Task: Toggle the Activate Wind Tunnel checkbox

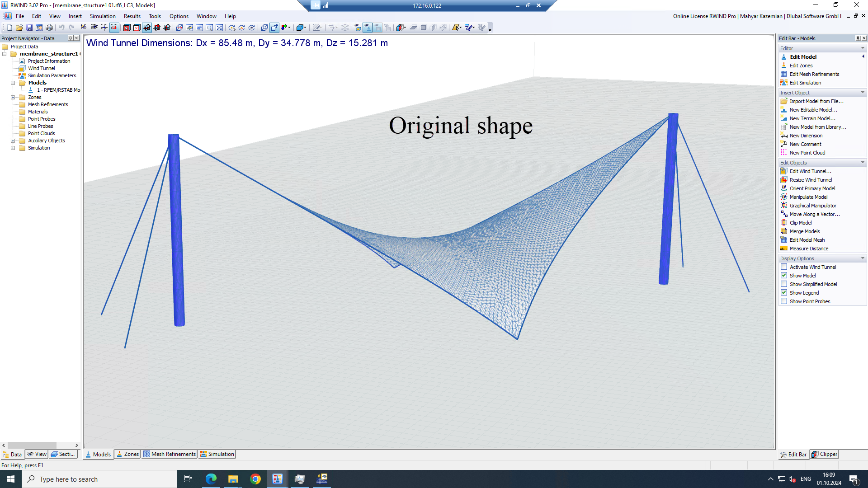Action: [x=783, y=266]
